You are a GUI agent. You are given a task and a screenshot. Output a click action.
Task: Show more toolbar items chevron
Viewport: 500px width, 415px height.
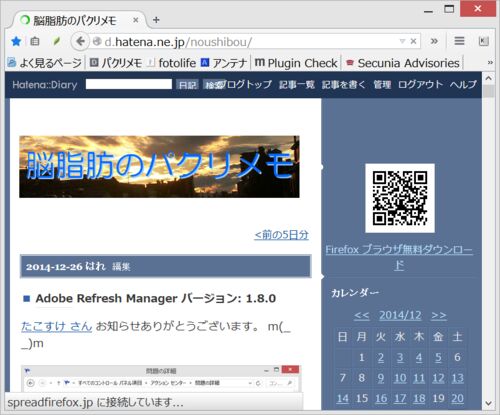[x=434, y=41]
